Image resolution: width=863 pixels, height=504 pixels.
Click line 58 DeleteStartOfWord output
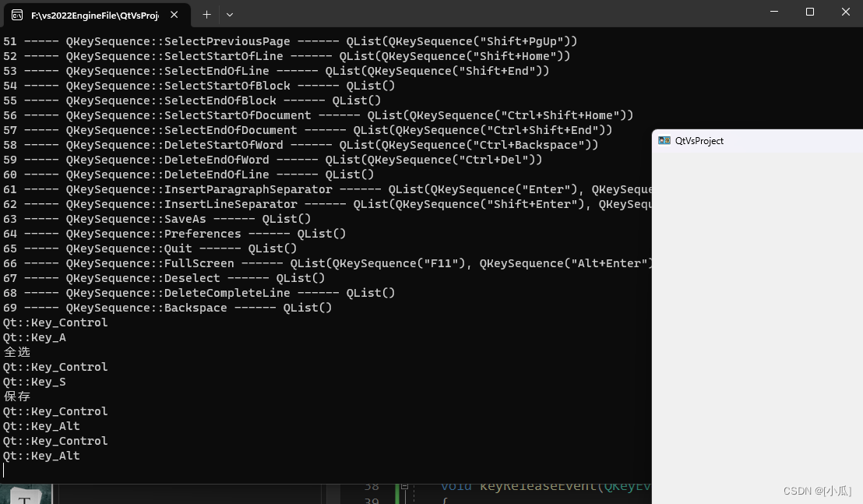click(301, 145)
